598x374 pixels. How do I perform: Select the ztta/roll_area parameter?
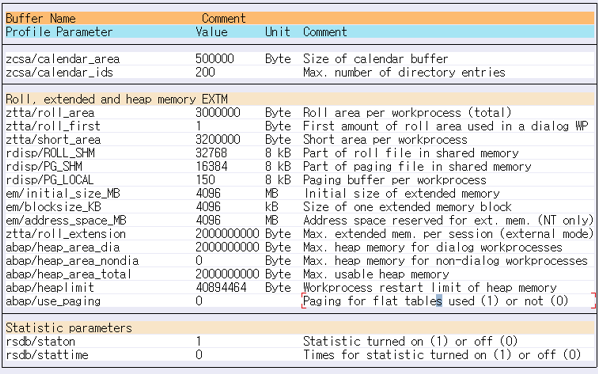coord(50,112)
